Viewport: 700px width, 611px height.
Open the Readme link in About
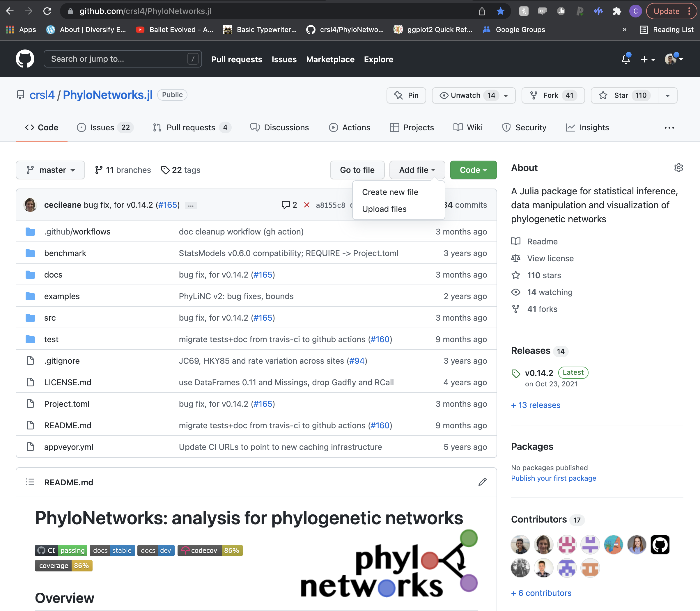[x=534, y=241]
